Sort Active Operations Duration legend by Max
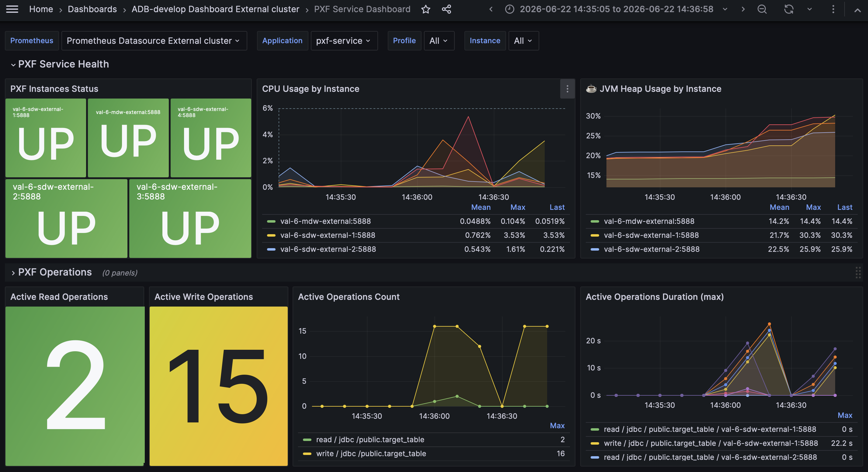The width and height of the screenshot is (868, 472). pos(845,415)
